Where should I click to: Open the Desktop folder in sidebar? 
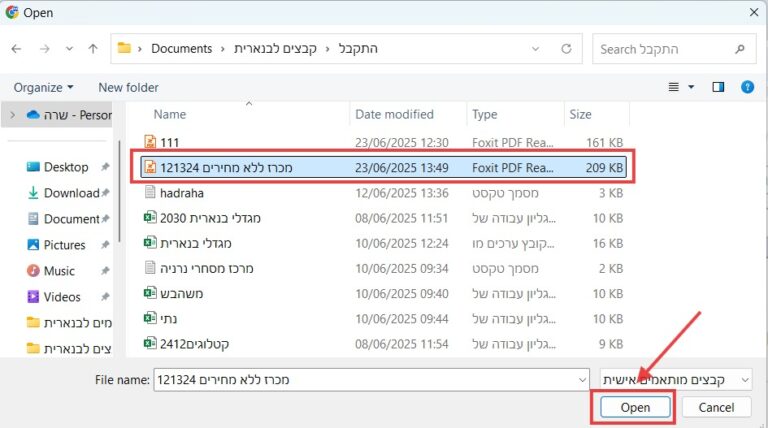tap(65, 167)
